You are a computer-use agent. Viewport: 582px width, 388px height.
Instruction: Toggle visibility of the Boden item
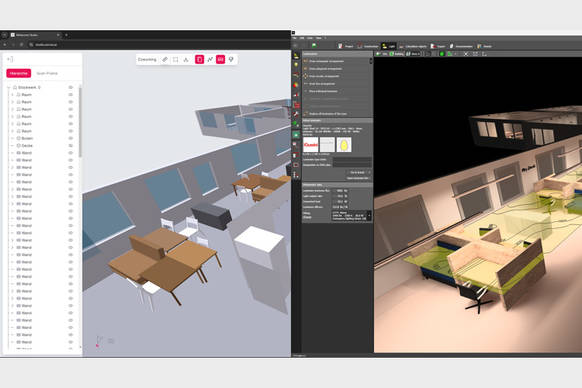[x=71, y=138]
